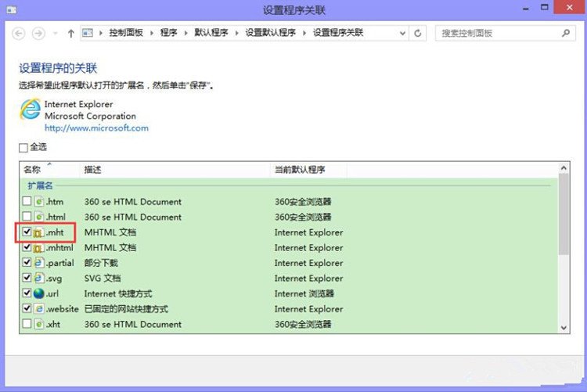Sort by the 名称 column header
The image size is (587, 392).
tap(49, 170)
